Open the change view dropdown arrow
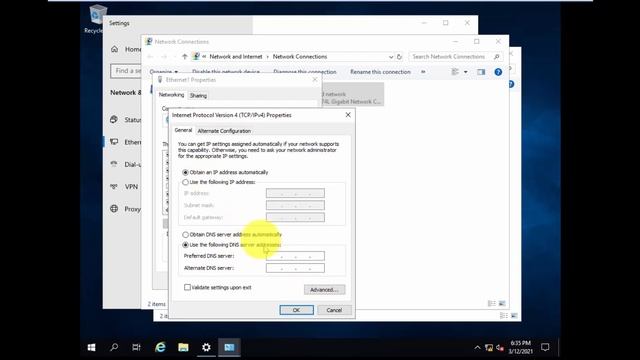The width and height of the screenshot is (640, 360). pyautogui.click(x=466, y=72)
